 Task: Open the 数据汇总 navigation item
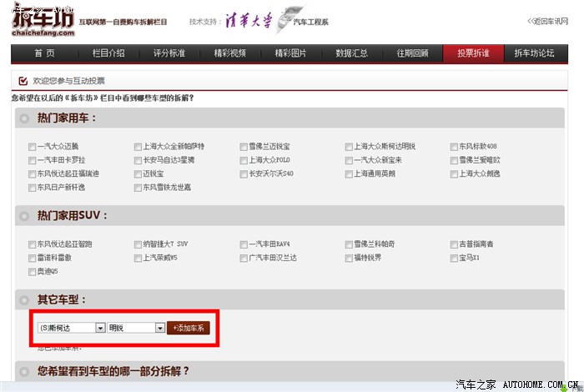tap(352, 53)
